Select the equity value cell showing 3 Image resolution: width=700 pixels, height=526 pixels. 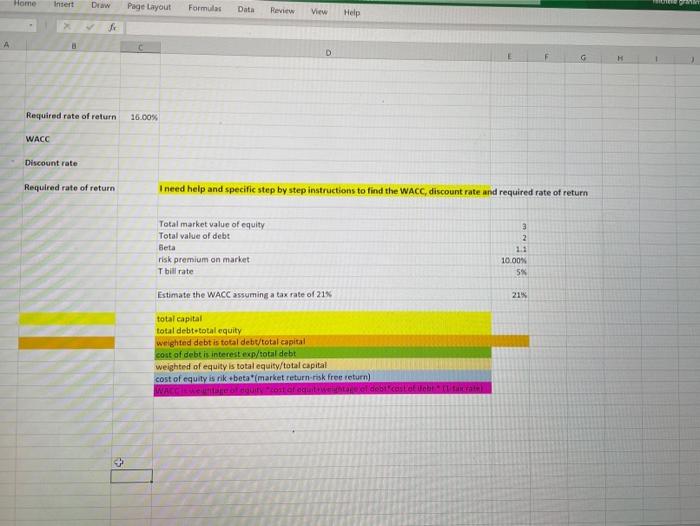(x=509, y=226)
